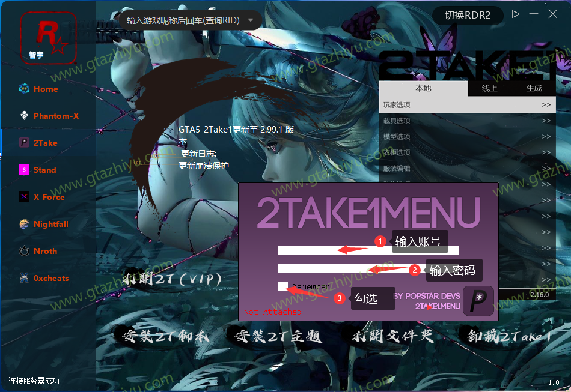Screen dimensions: 571x392
Task: Click the X-Force menu label
Action: [49, 197]
